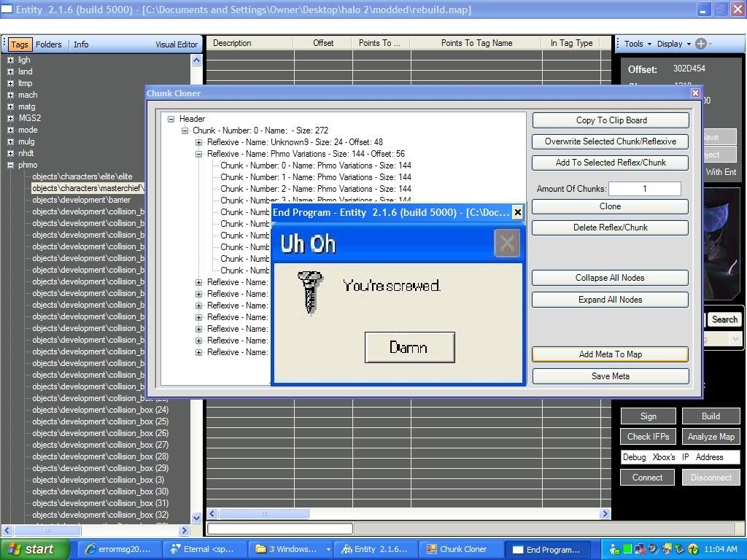Click Add To Selected Reflex/Chunk button
The height and width of the screenshot is (560, 747).
coord(611,163)
